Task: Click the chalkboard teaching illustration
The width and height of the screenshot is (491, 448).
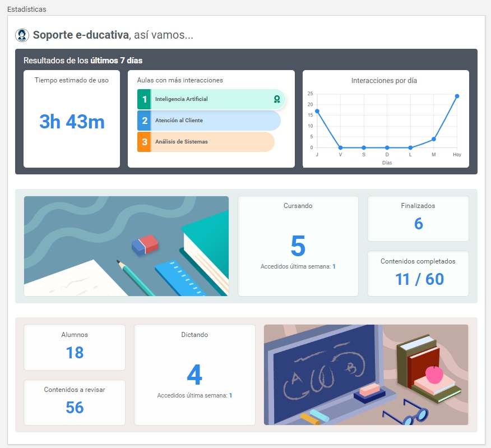Action: pos(365,375)
